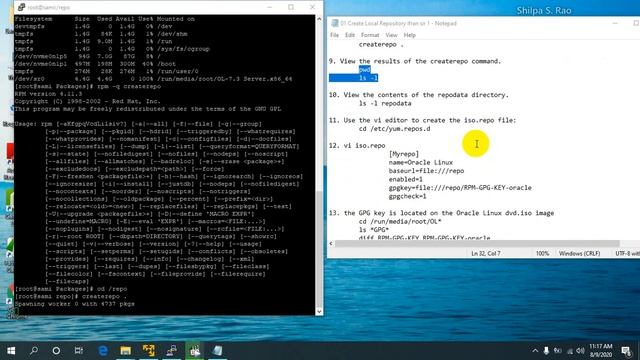
Task: Select the active green-highlighted taskbar app
Action: click(x=195, y=351)
